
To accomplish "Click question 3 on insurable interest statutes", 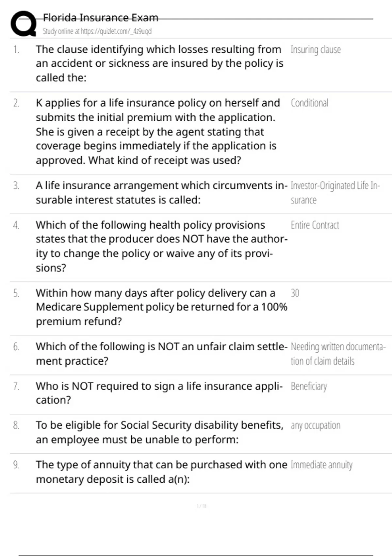I will [x=161, y=192].
